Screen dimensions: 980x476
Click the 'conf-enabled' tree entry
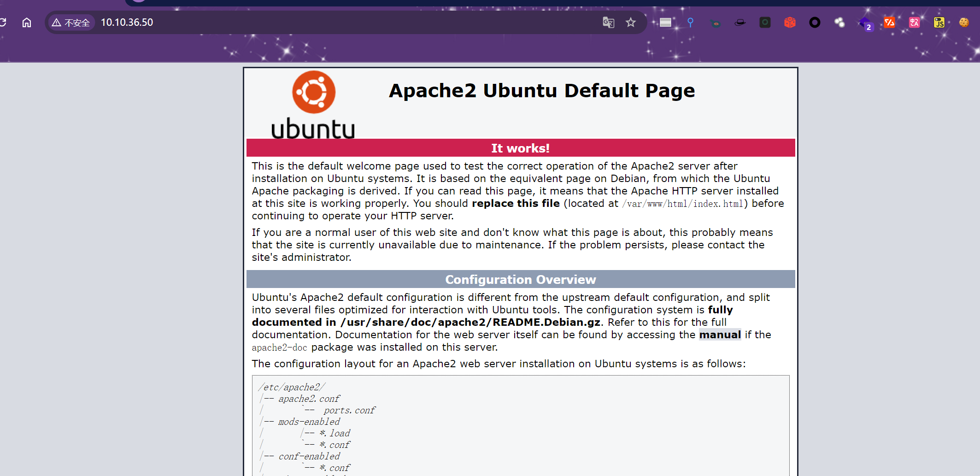(309, 456)
